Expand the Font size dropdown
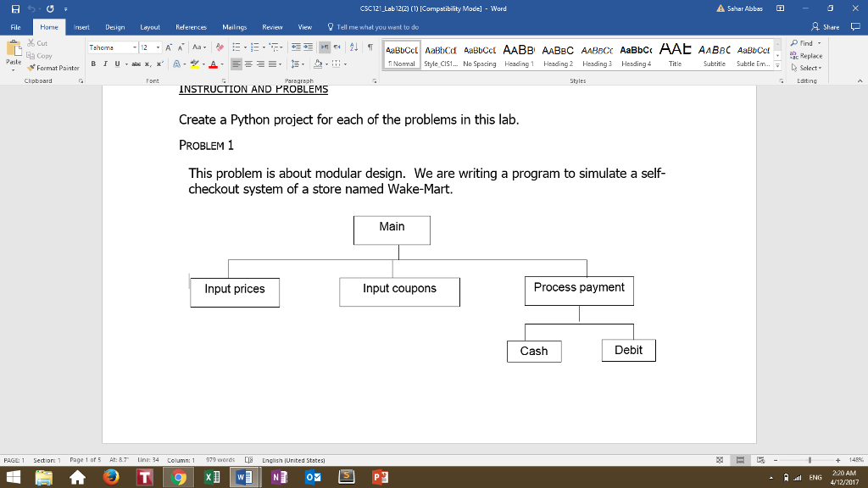This screenshot has width=868, height=488. click(x=159, y=47)
